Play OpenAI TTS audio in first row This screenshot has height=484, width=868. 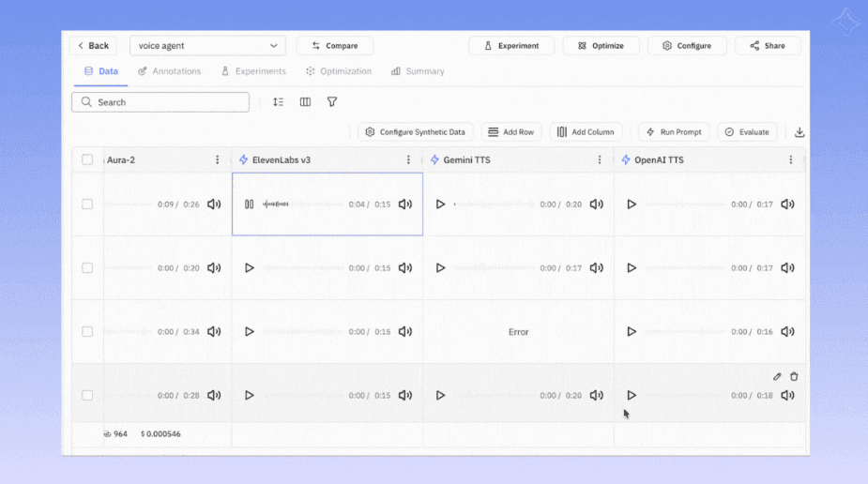[x=632, y=204]
